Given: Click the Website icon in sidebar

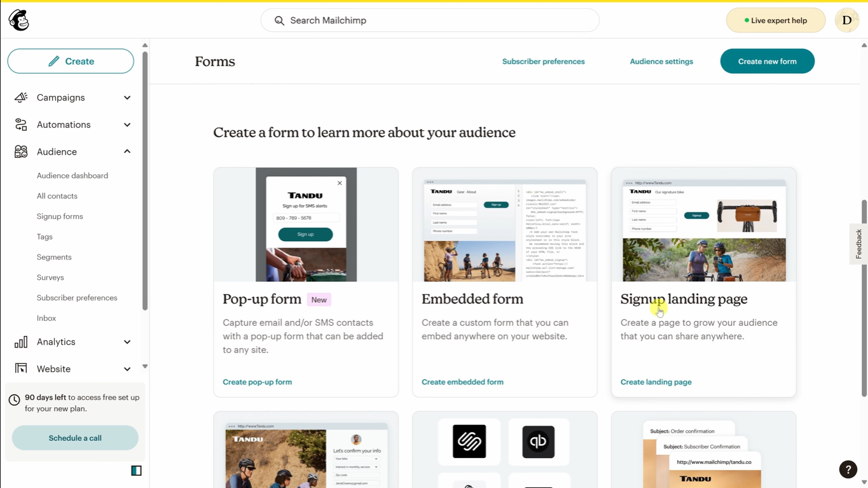Looking at the screenshot, I should pyautogui.click(x=20, y=368).
